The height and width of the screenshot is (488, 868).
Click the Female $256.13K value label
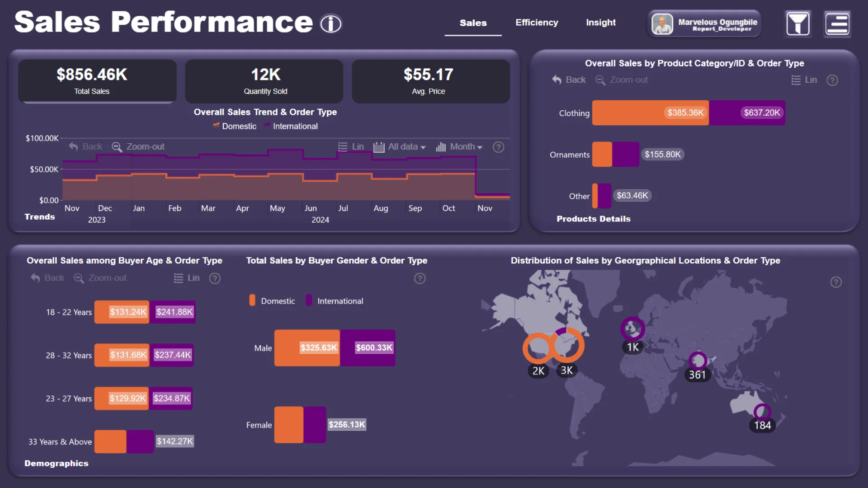(347, 425)
